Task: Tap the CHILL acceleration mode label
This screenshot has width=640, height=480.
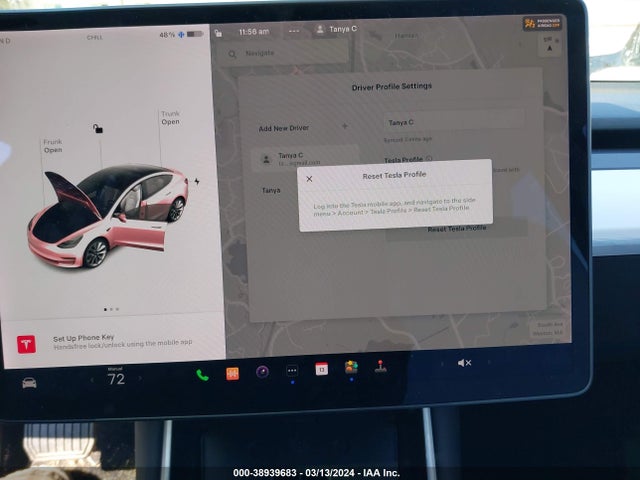Action: [95, 37]
